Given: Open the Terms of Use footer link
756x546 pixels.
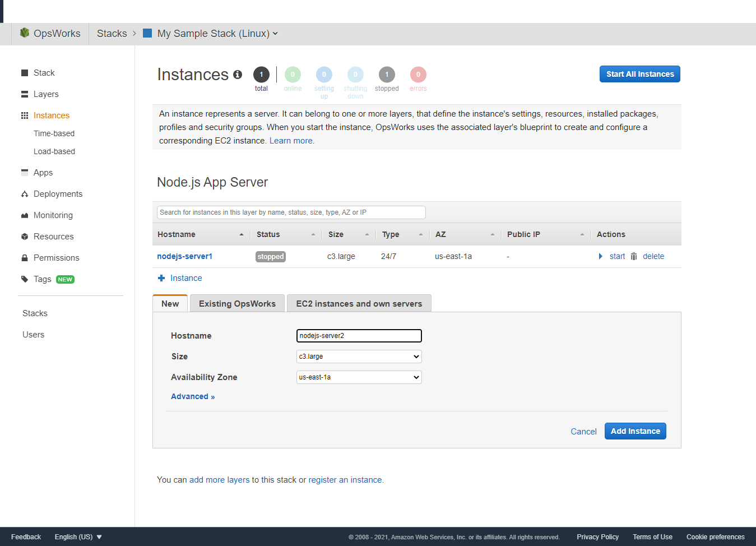Looking at the screenshot, I should coord(653,537).
